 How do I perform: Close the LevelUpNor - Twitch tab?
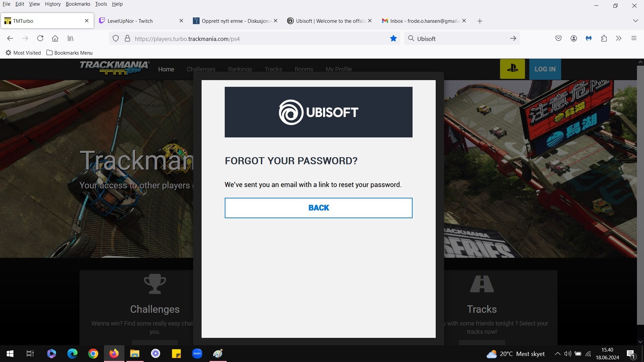(x=181, y=21)
